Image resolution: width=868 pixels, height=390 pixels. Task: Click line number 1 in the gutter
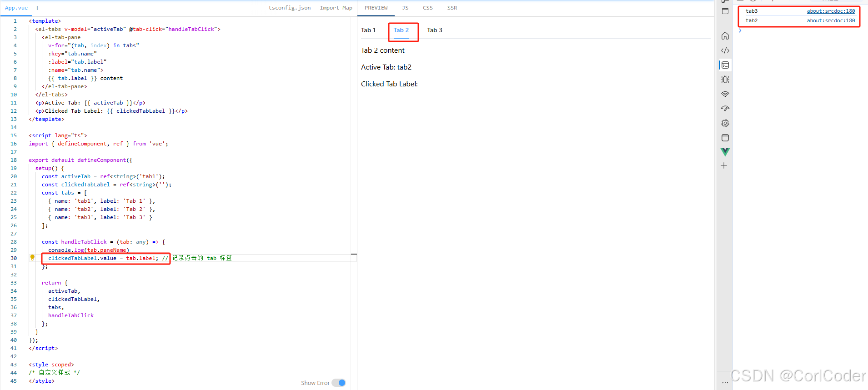15,21
